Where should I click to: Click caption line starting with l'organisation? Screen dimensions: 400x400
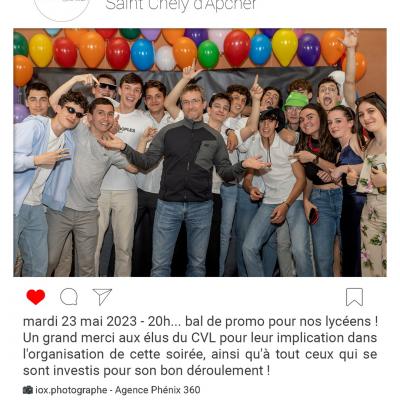click(200, 354)
